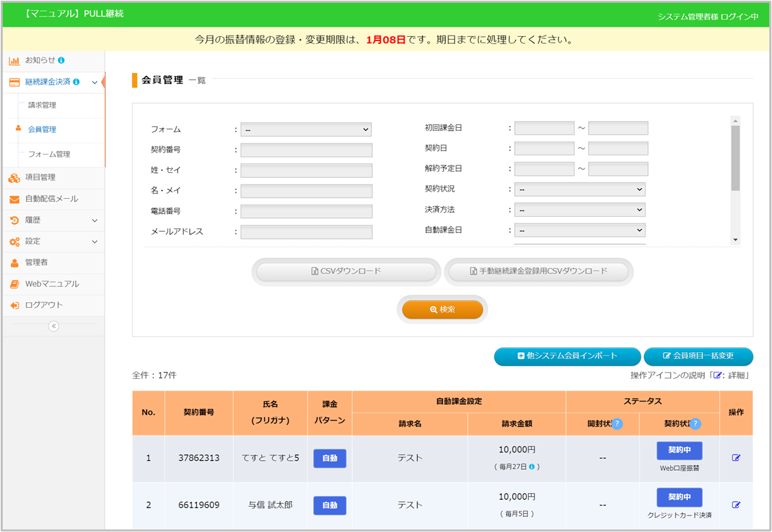Screen dimensions: 772x532
Task: Click the 契約番号 input field
Action: tap(306, 149)
